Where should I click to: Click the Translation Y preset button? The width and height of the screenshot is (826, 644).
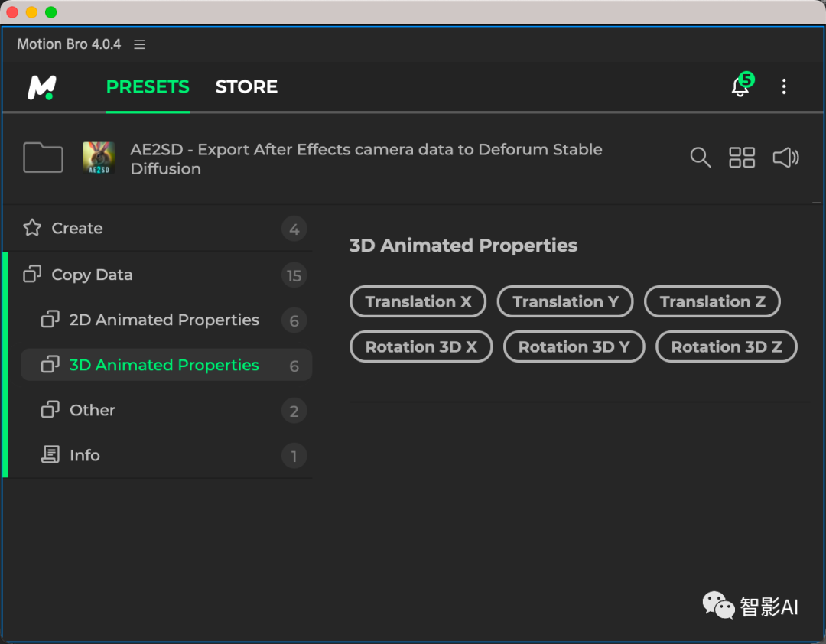[565, 301]
